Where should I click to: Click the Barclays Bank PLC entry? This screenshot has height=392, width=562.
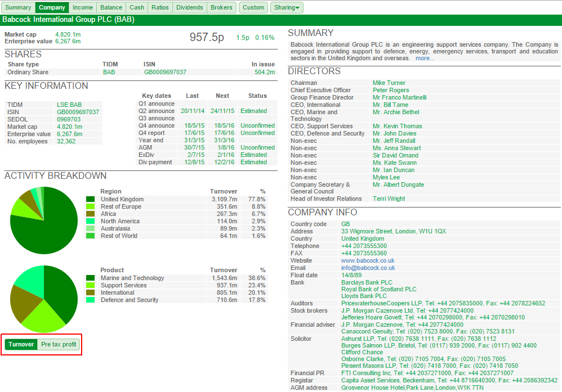(x=367, y=282)
